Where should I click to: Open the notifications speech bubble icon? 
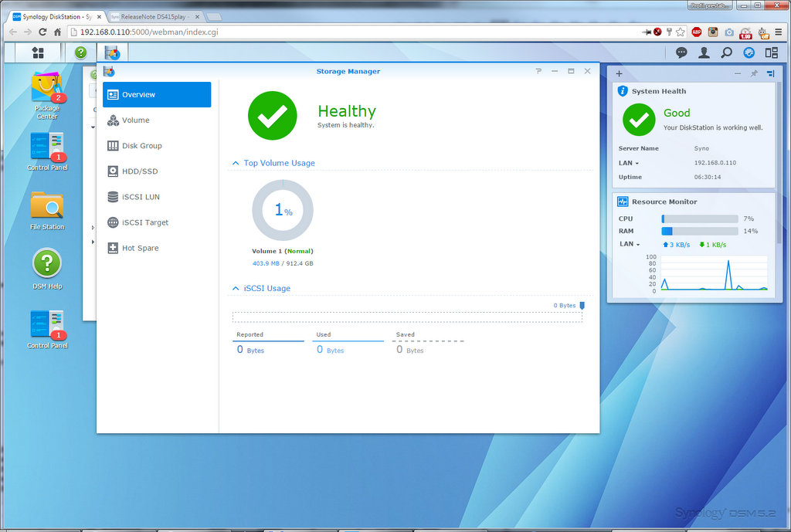point(681,53)
